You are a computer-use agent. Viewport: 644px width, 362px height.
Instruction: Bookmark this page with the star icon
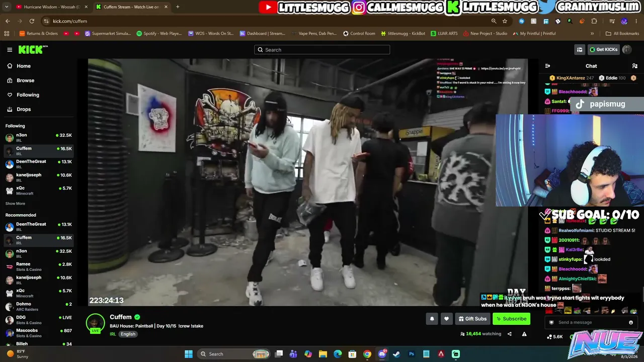click(x=505, y=21)
